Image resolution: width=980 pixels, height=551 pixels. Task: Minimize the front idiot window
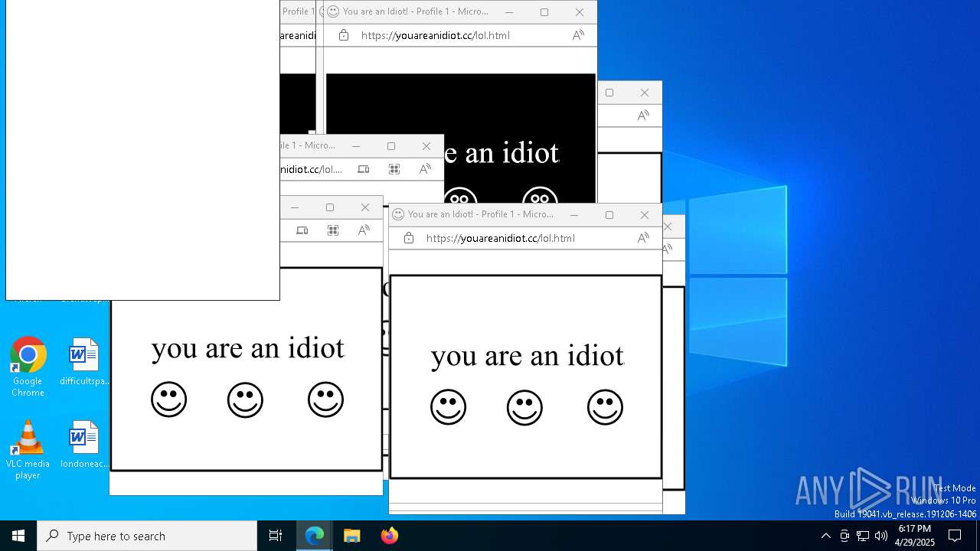(x=574, y=215)
